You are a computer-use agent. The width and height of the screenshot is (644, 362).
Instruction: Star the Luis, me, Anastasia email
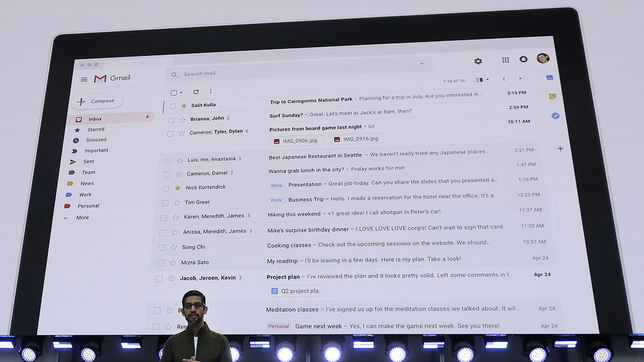[180, 160]
